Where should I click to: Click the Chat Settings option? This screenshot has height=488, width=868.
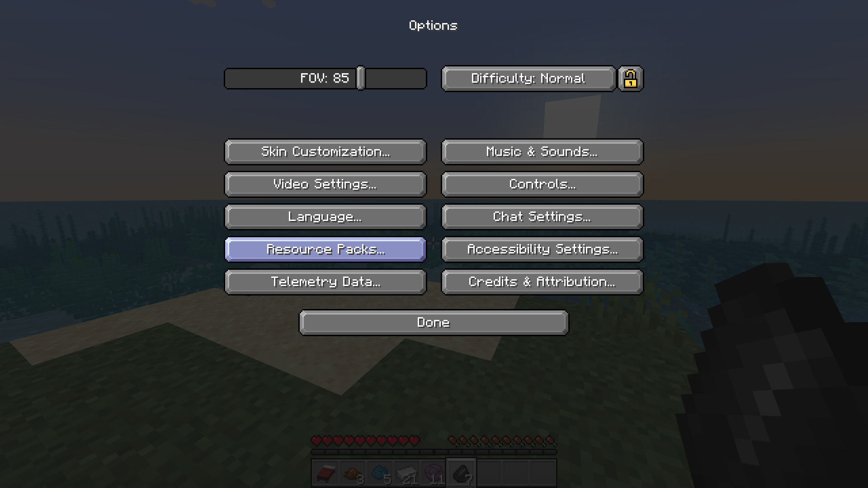pos(542,216)
